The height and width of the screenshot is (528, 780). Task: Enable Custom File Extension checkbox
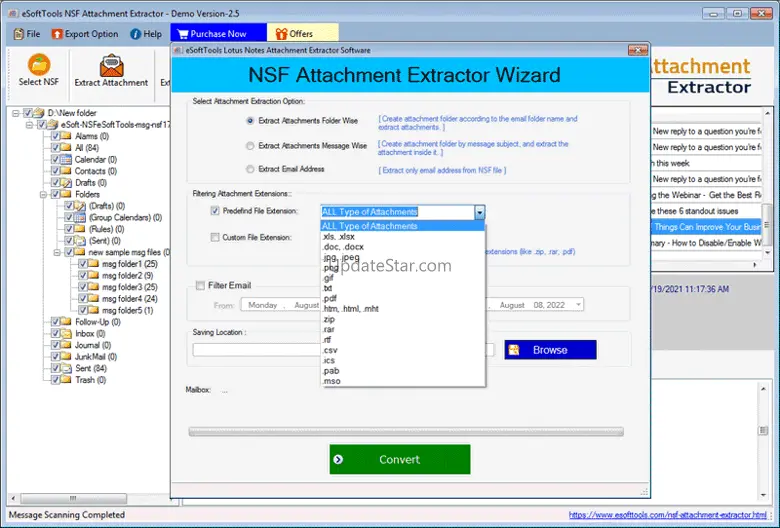215,237
